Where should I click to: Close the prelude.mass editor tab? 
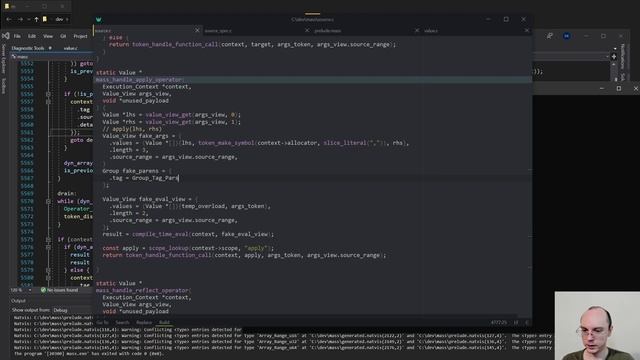(417, 30)
